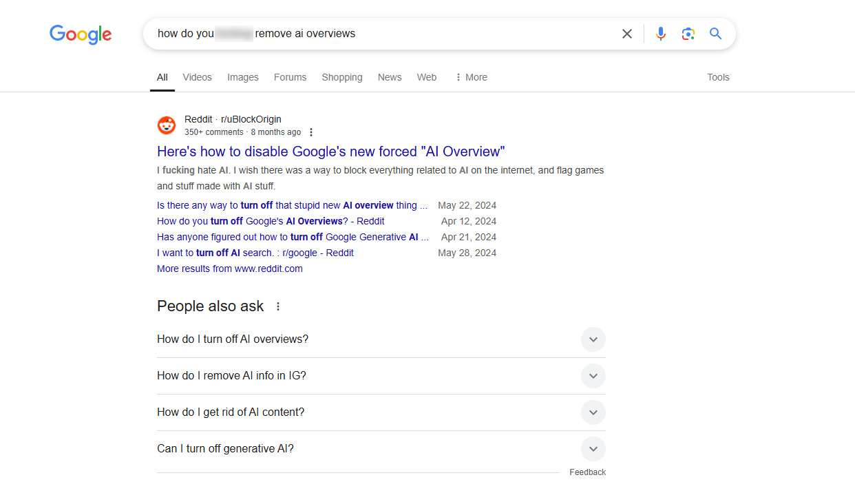Start voice search with the microphone icon

tap(661, 34)
